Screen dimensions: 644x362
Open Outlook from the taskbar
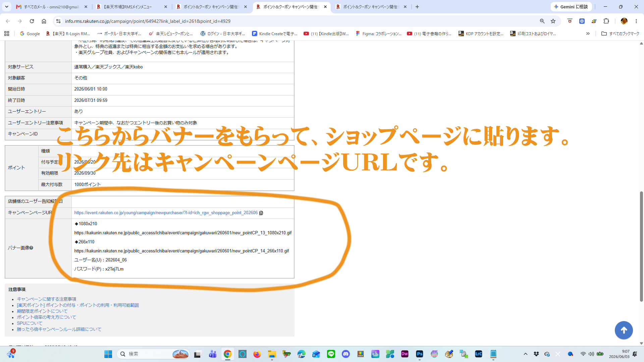316,354
